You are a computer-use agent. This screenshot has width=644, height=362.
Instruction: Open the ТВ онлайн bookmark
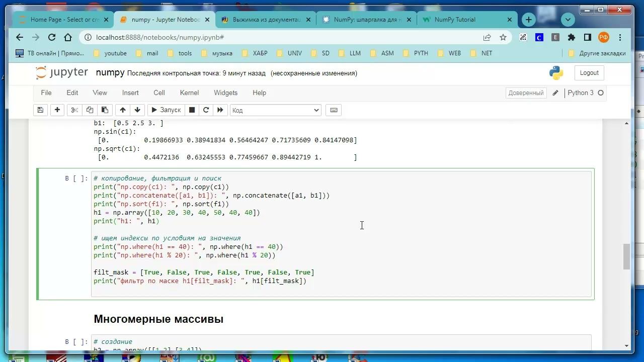click(x=50, y=53)
